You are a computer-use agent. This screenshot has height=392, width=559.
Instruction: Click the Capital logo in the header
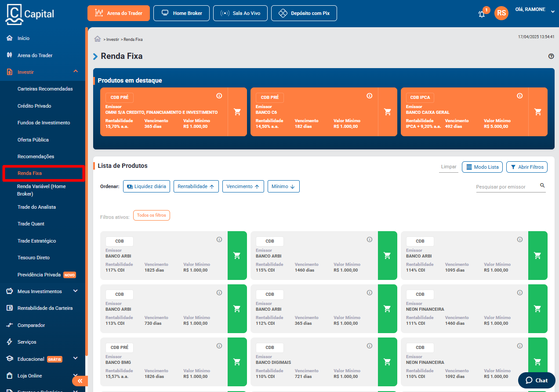pyautogui.click(x=29, y=14)
